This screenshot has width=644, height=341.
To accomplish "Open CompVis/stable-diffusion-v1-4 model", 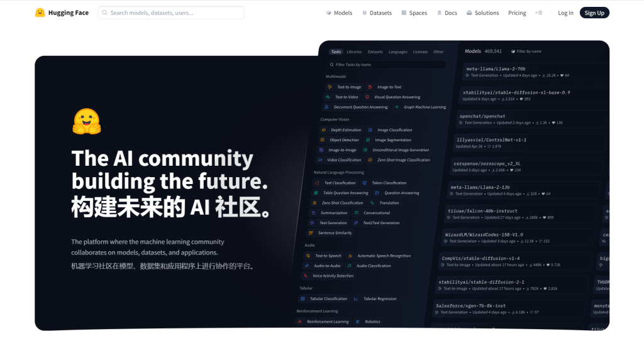I will click(x=514, y=261).
